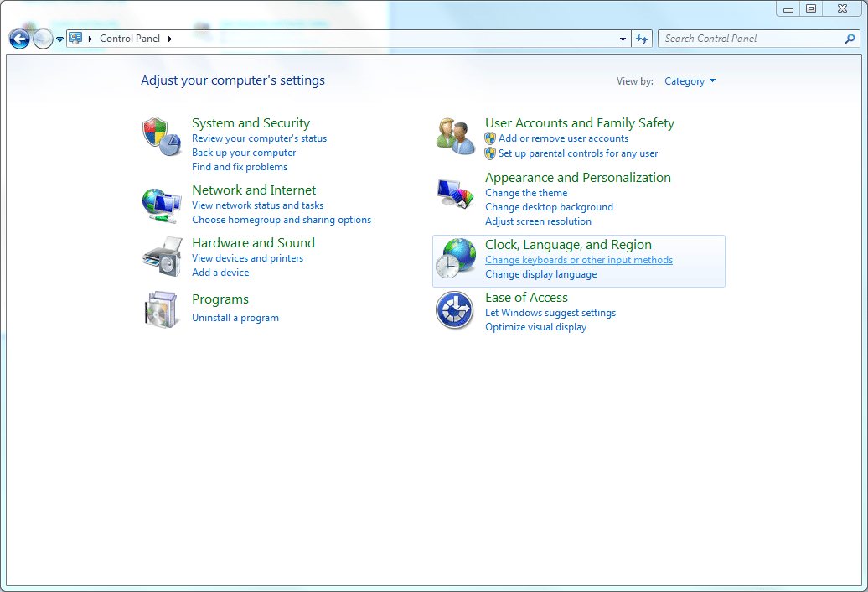
Task: Click the Forward arrow button
Action: coord(43,39)
